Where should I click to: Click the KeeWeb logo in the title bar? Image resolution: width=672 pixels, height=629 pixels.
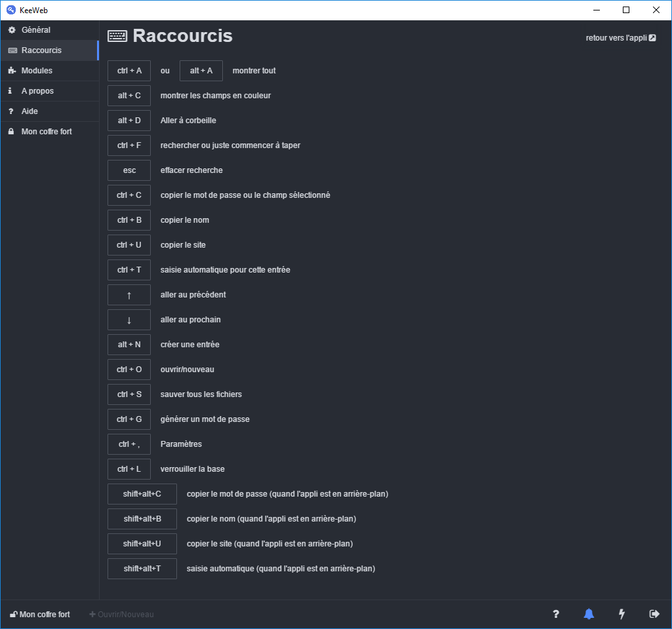coord(10,10)
